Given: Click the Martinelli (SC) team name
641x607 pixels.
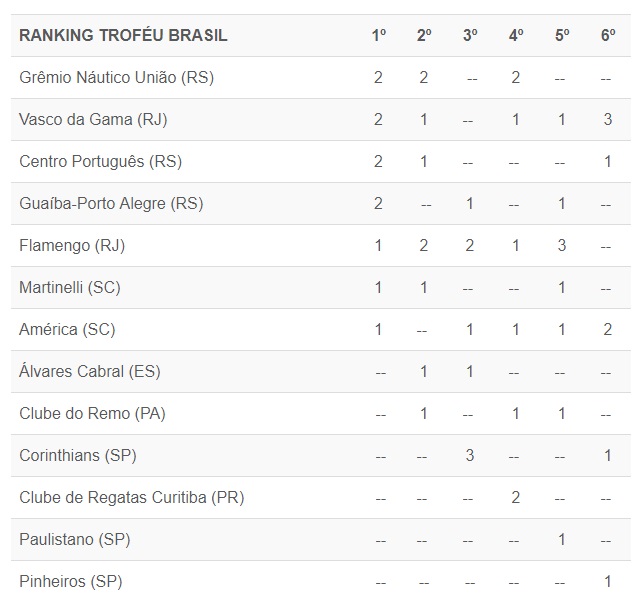Looking at the screenshot, I should 70,288.
